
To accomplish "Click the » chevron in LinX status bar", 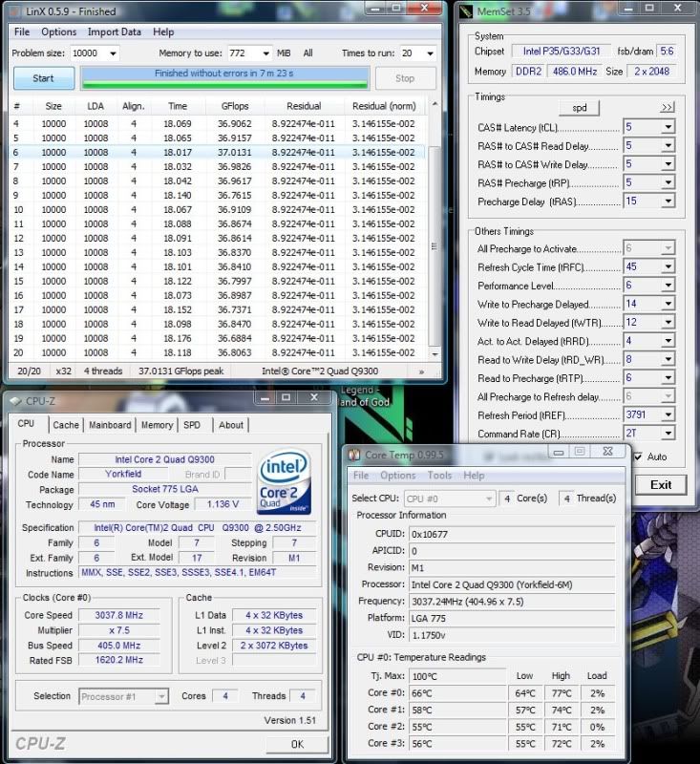I will click(x=420, y=371).
